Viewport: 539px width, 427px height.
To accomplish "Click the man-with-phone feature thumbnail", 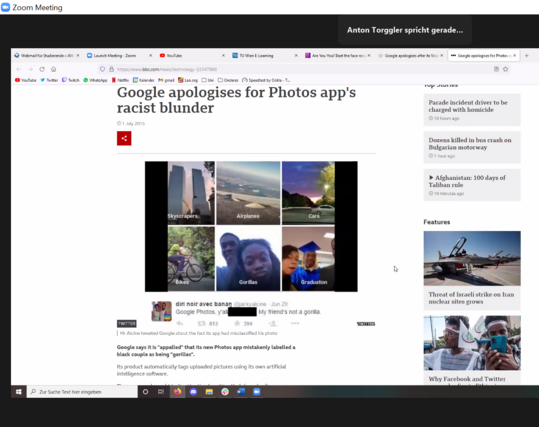I will click(472, 343).
